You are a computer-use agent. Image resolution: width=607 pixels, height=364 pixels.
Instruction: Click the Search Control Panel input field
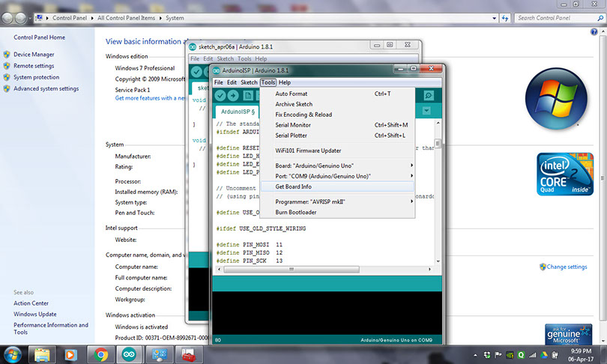pyautogui.click(x=555, y=18)
